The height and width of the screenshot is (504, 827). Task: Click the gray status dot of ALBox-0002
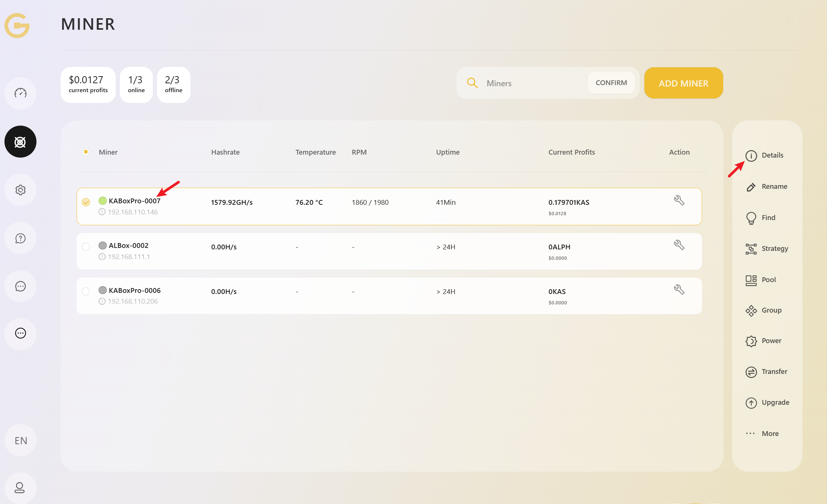click(x=103, y=245)
